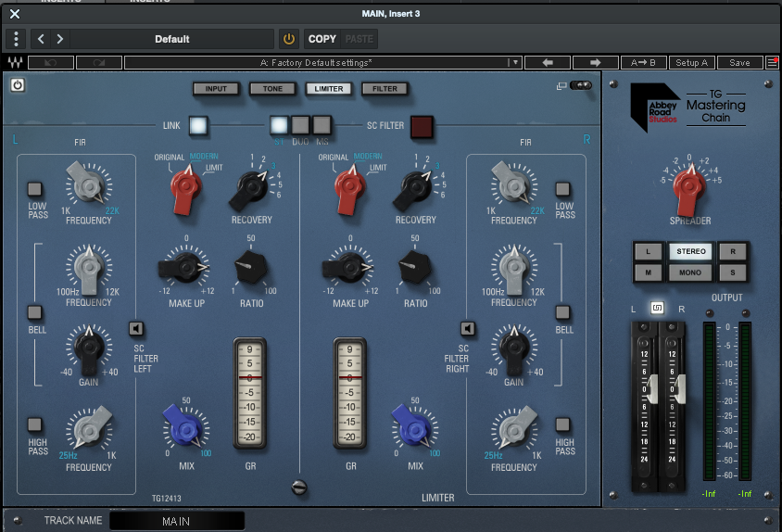This screenshot has height=532, width=782.
Task: Toggle the yellow plugin bypass power icon
Action: pos(289,39)
